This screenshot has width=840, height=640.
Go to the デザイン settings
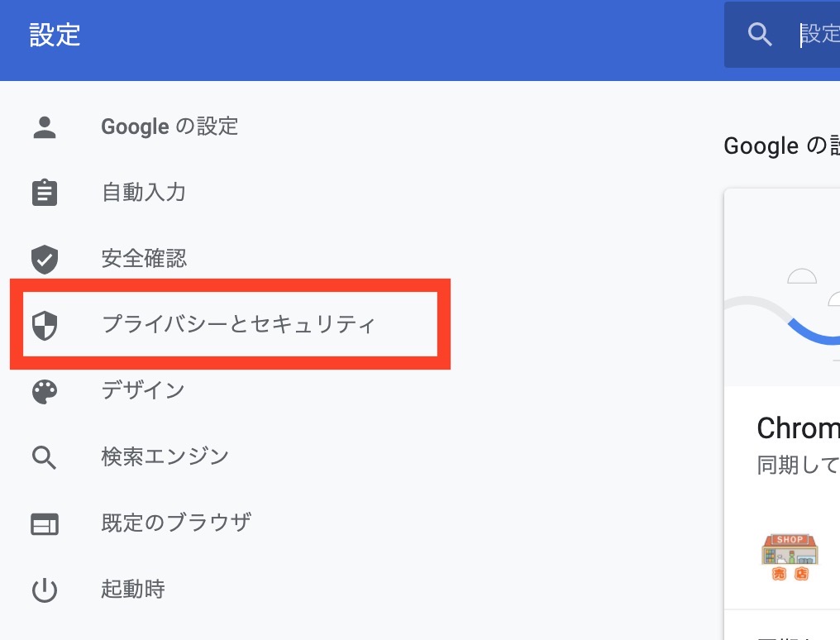coord(143,390)
